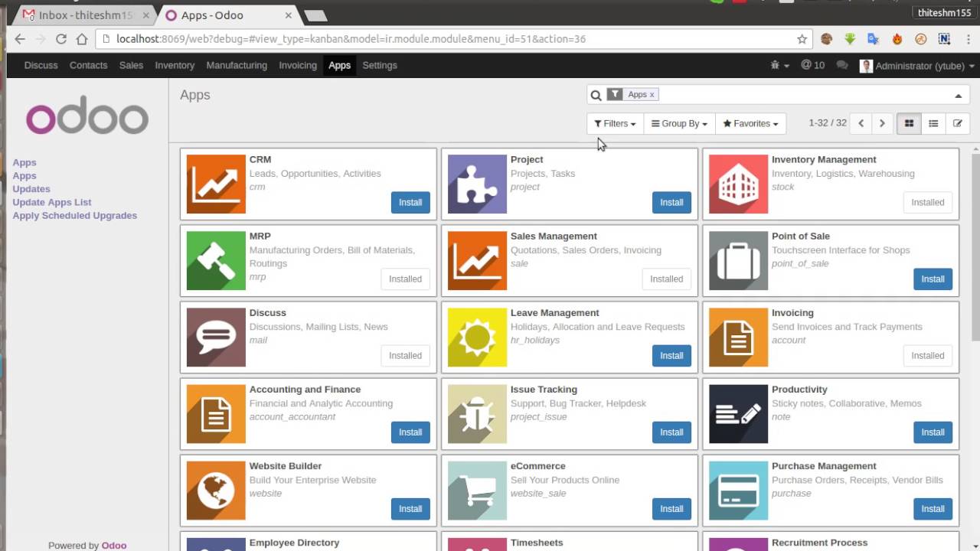Open the Group By dropdown
The image size is (980, 551).
pyautogui.click(x=679, y=123)
